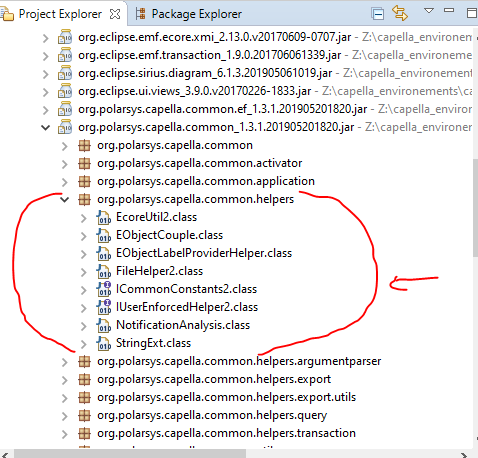
Task: Expand org.eclipse.ui.views jar node
Action: pyautogui.click(x=46, y=92)
